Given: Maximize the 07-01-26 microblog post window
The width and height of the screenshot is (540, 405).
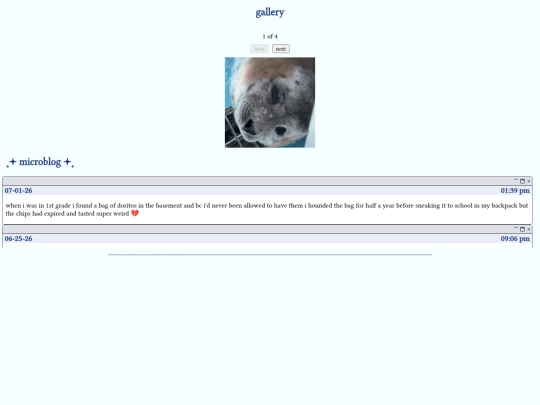Looking at the screenshot, I should [522, 181].
